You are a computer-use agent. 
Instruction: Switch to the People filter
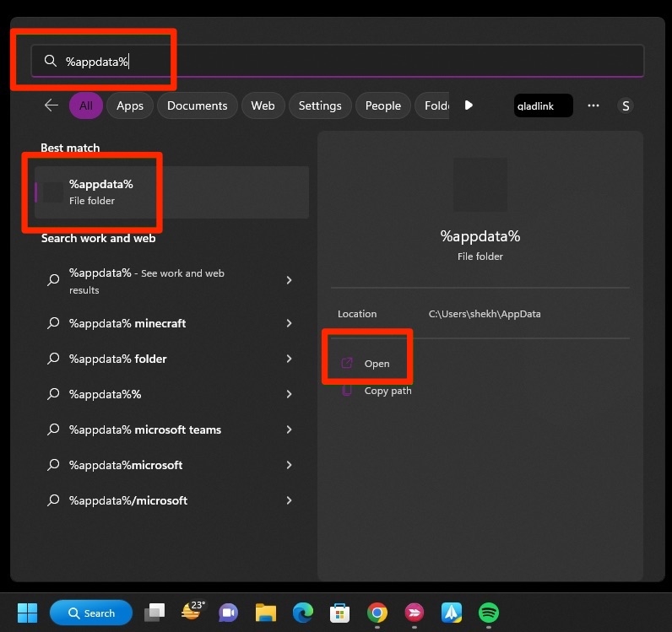click(383, 105)
